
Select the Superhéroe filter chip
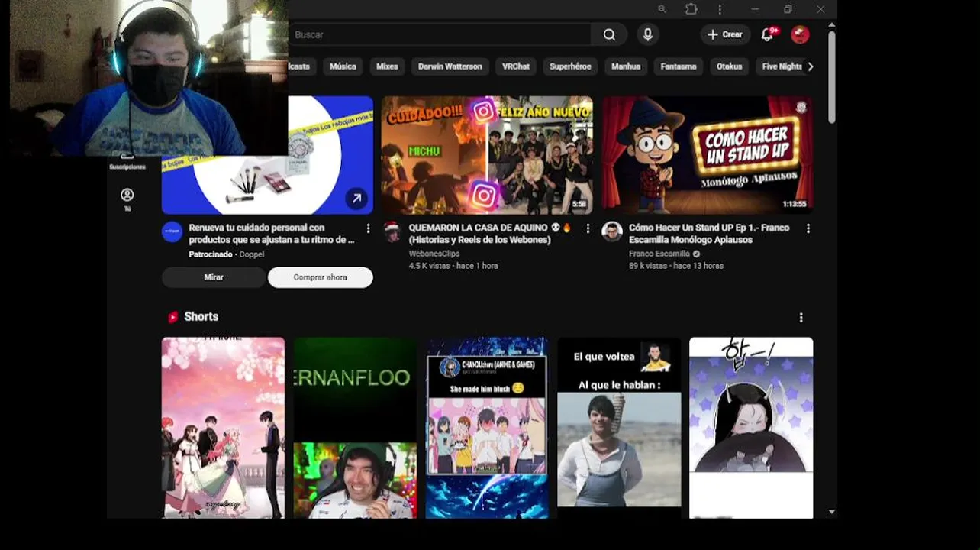(x=570, y=66)
